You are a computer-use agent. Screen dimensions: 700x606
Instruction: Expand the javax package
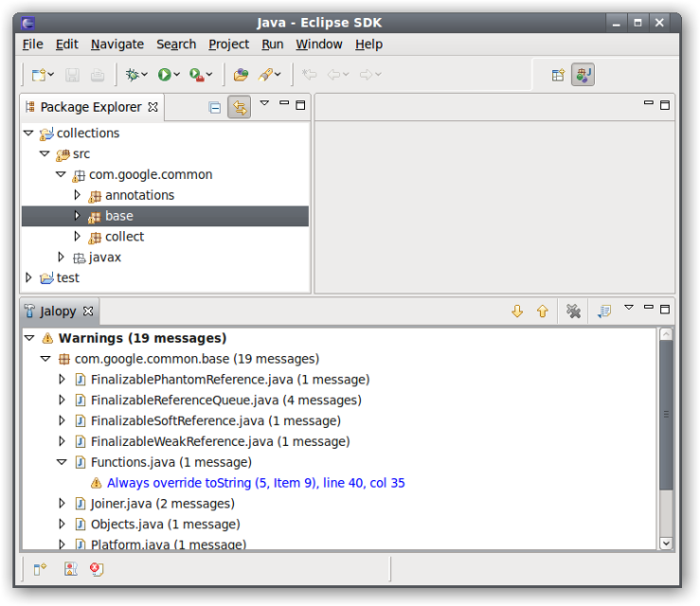pyautogui.click(x=62, y=257)
